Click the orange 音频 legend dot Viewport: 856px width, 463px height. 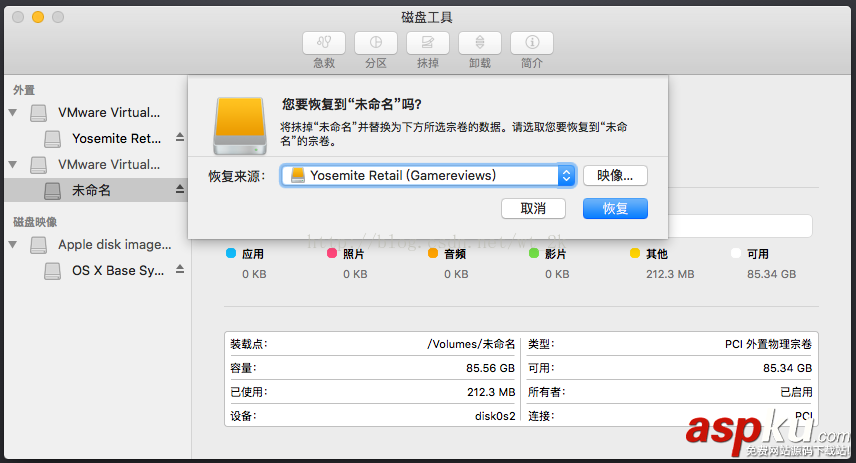coord(433,253)
